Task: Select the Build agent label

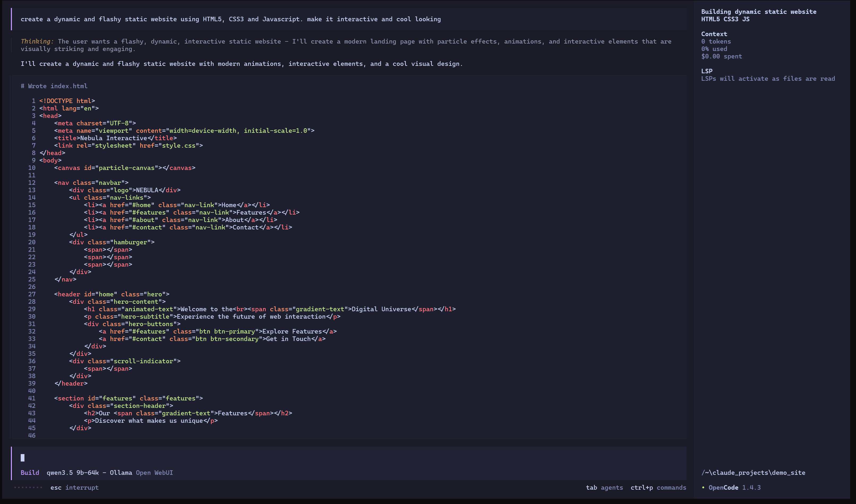Action: (x=30, y=472)
